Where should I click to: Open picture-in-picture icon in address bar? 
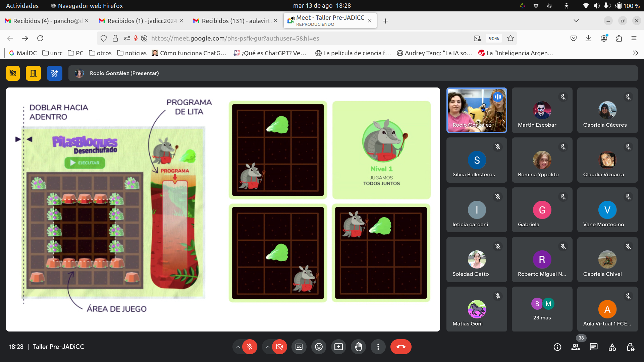click(x=477, y=38)
